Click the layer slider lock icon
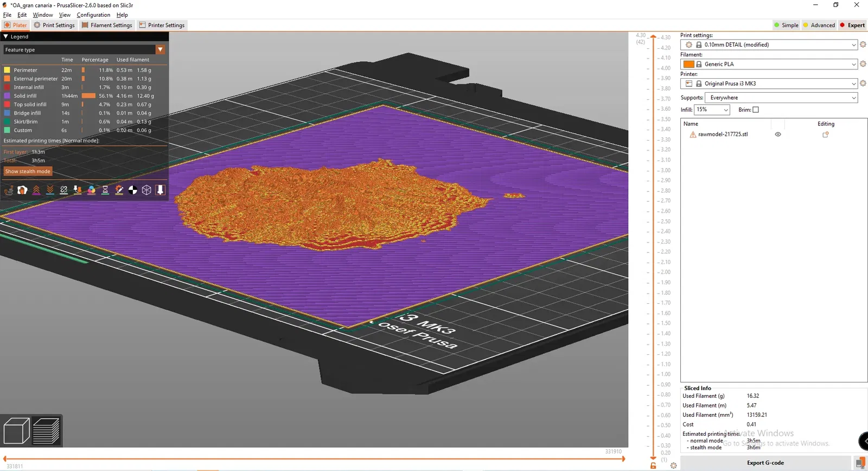The height and width of the screenshot is (471, 868). click(x=653, y=466)
